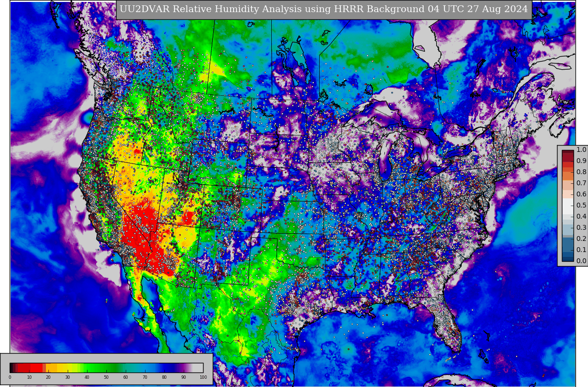Click the '0.6' label on vertical colorbar
The height and width of the screenshot is (387, 588).
click(x=581, y=194)
